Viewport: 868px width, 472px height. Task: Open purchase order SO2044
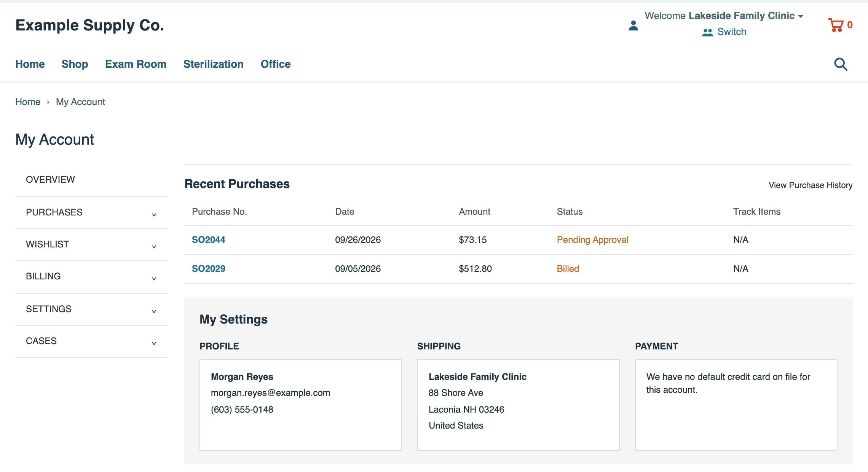[209, 240]
